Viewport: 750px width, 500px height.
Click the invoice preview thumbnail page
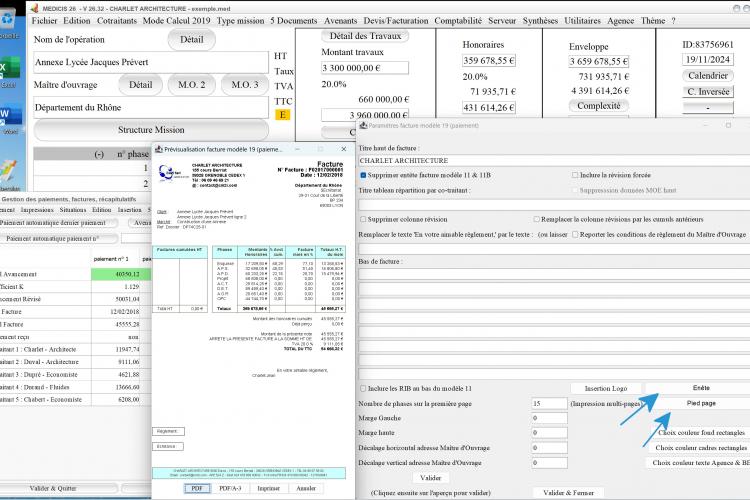tap(249, 318)
